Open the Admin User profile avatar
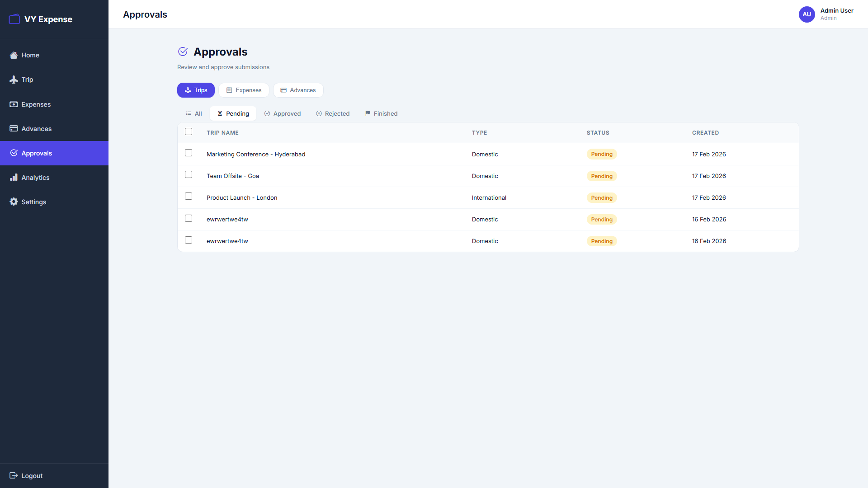 pos(807,14)
